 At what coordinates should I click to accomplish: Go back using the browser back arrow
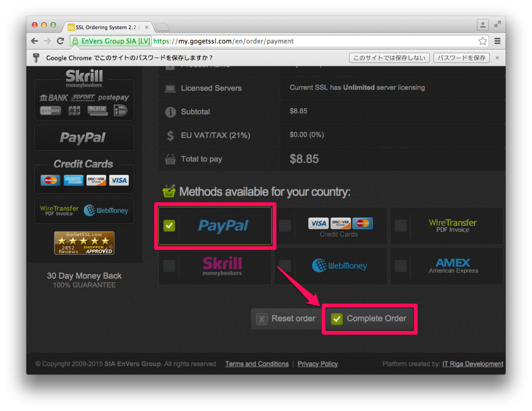(x=34, y=41)
